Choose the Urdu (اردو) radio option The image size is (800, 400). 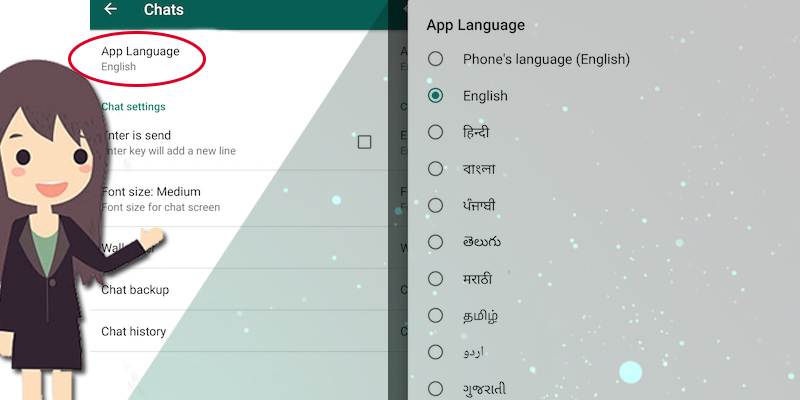coord(435,352)
